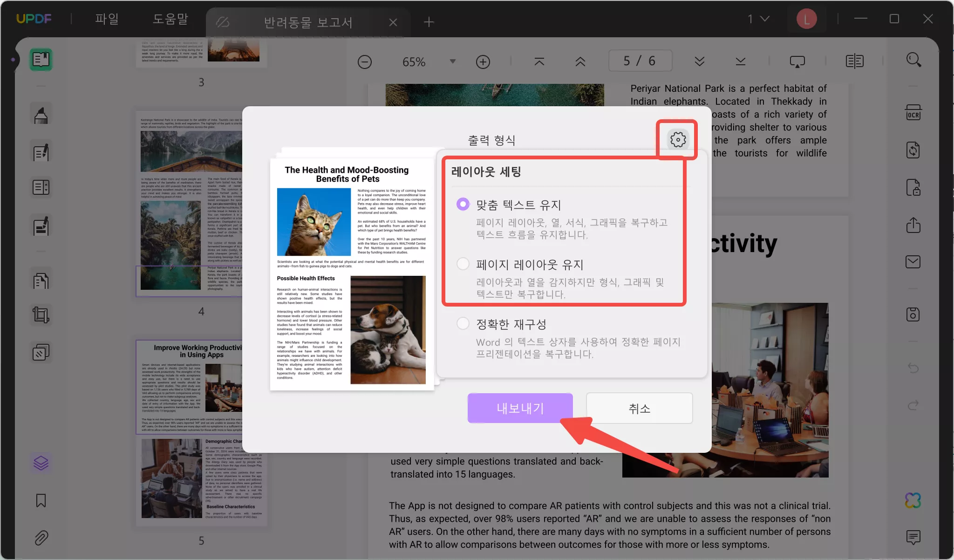Jump to the last page arrow
The width and height of the screenshot is (954, 560).
(x=741, y=61)
